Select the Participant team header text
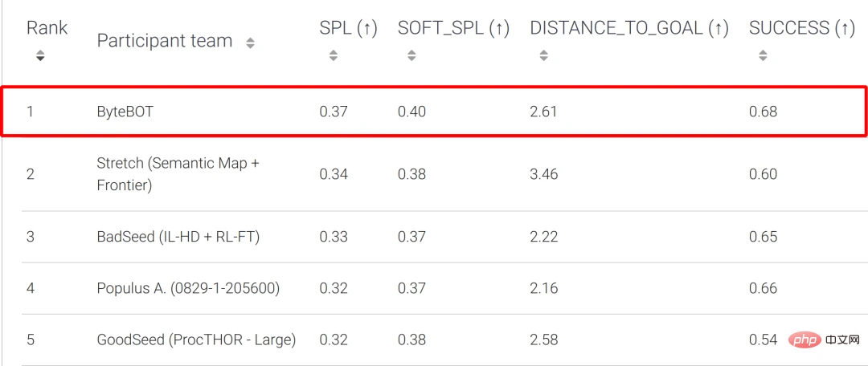 click(x=165, y=41)
